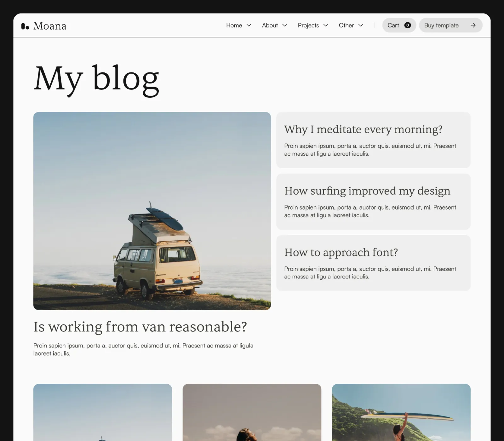
Task: Open 'How surfing improved my design' post
Action: click(373, 202)
